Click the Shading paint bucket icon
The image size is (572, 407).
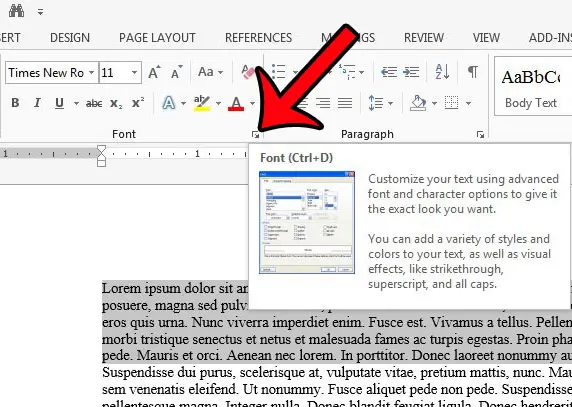(x=418, y=103)
